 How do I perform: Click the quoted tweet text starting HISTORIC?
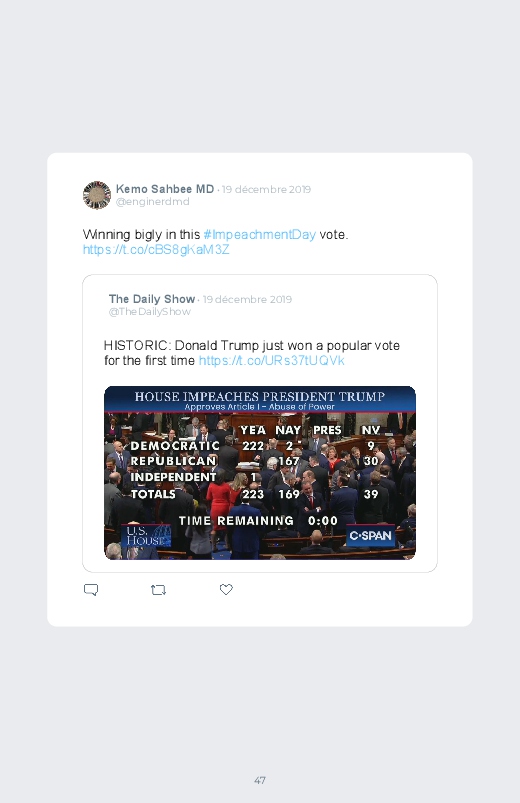[x=252, y=353]
